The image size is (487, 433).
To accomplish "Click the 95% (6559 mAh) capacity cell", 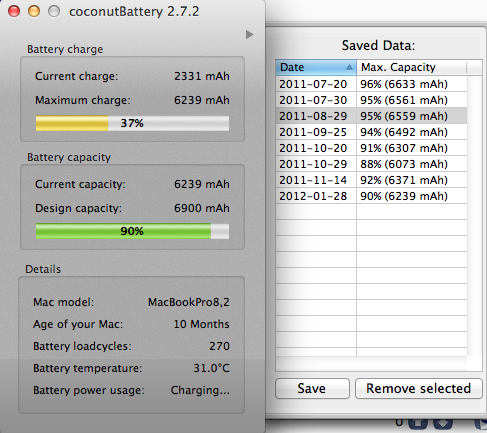I will pyautogui.click(x=412, y=116).
